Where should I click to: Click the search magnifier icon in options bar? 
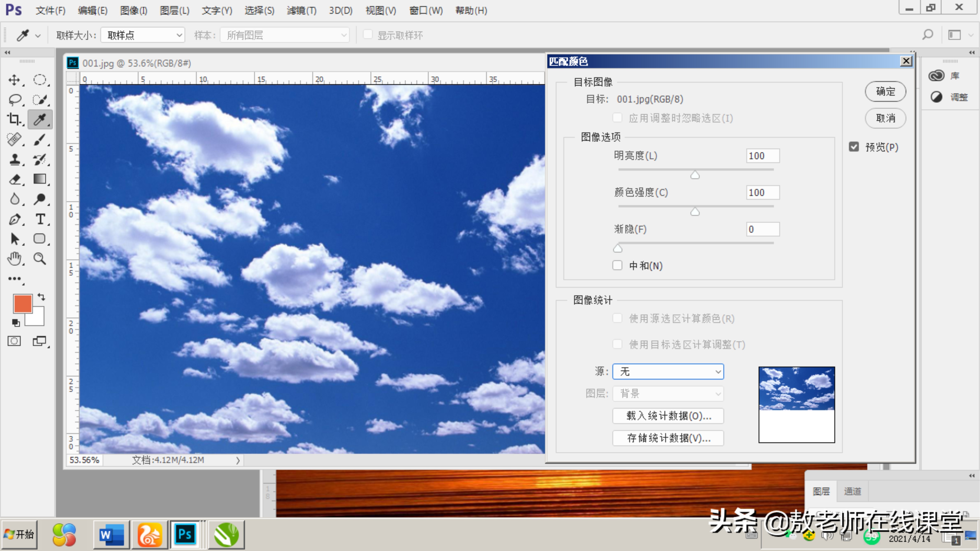[928, 35]
